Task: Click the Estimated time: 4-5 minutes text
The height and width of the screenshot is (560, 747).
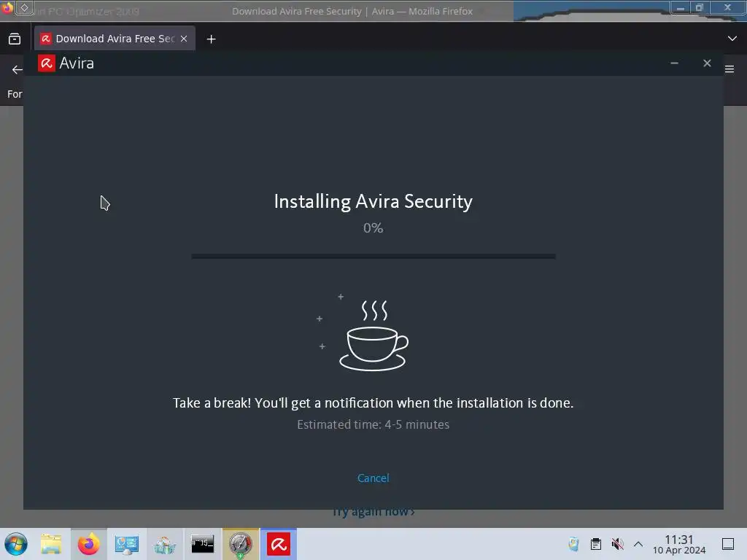Action: click(x=373, y=424)
